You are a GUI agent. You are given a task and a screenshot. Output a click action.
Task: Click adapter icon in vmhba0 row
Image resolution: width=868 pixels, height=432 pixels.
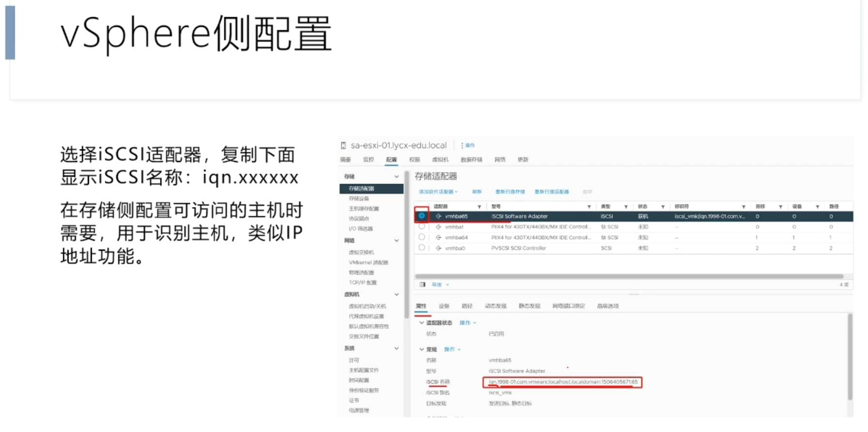pos(439,248)
